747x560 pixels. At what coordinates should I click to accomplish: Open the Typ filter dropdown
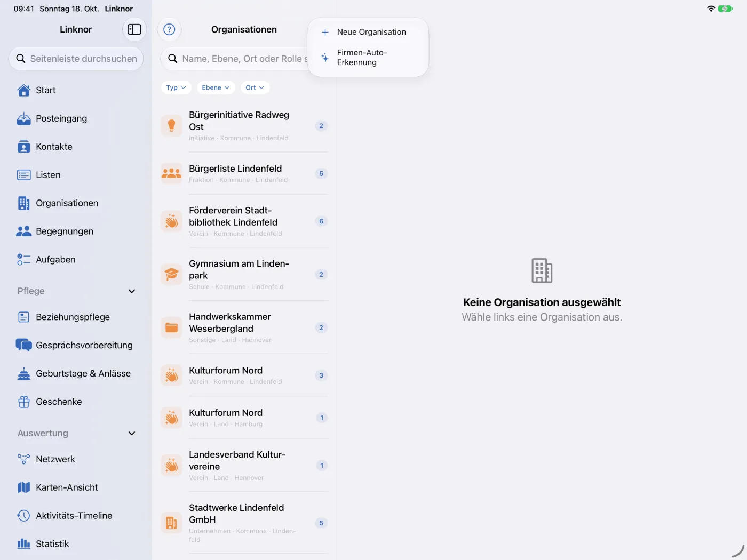[x=176, y=87]
